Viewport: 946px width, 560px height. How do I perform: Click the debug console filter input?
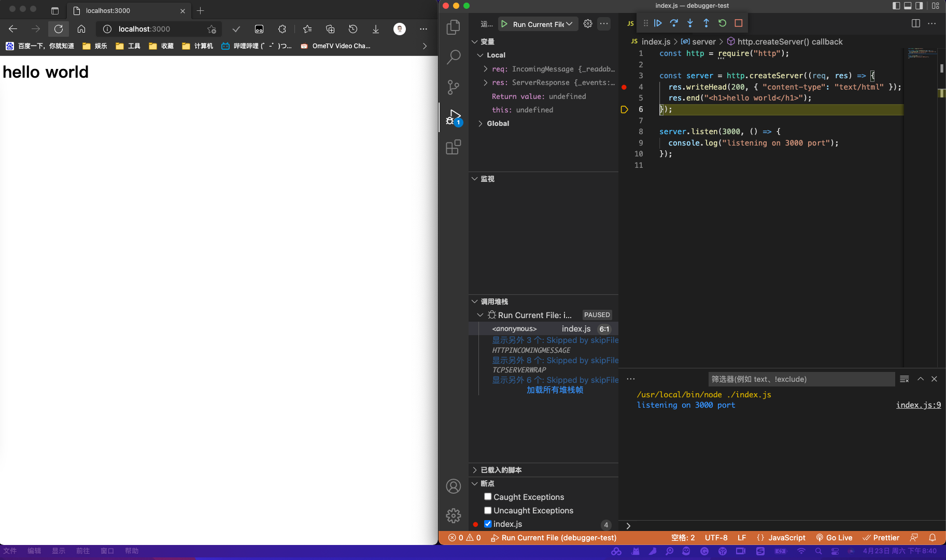801,379
